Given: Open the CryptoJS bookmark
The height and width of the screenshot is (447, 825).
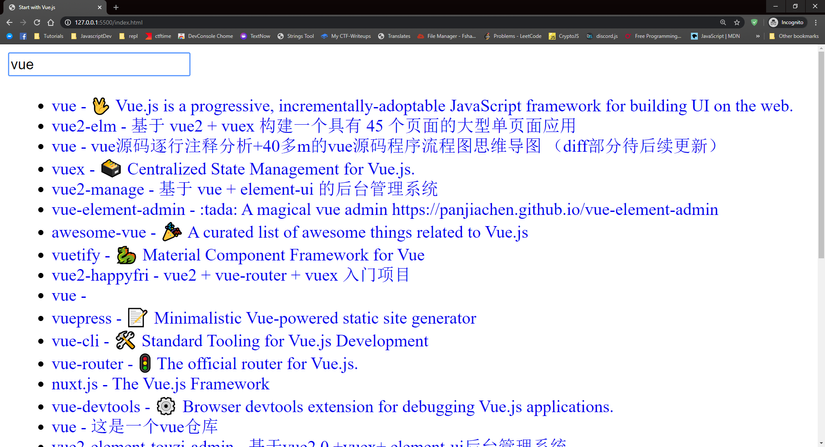Looking at the screenshot, I should tap(564, 36).
